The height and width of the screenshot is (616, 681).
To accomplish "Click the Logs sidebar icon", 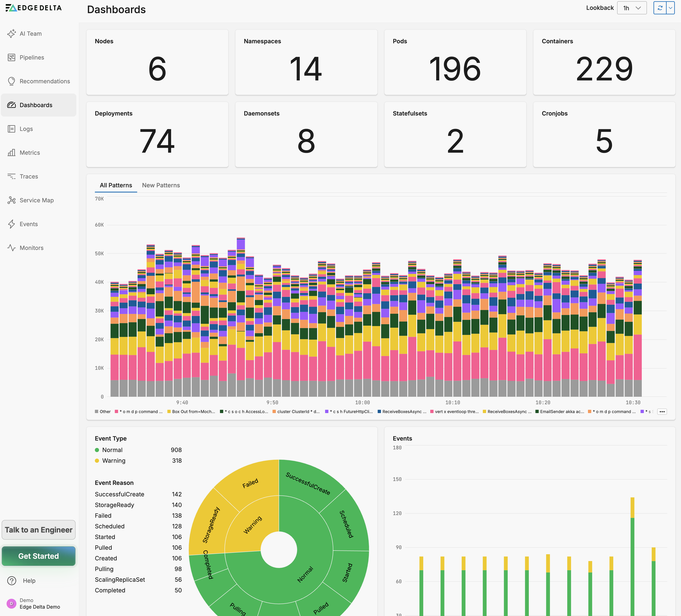I will coord(12,129).
